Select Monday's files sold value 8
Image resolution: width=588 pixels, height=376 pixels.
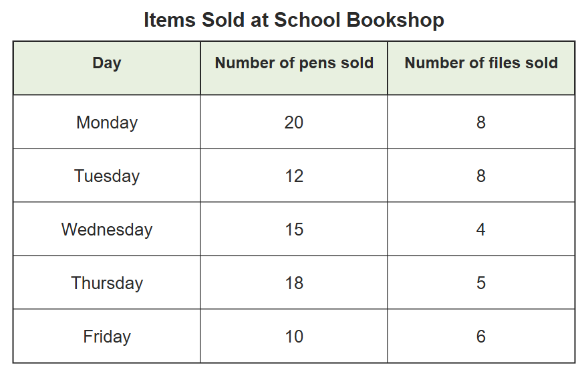click(481, 122)
